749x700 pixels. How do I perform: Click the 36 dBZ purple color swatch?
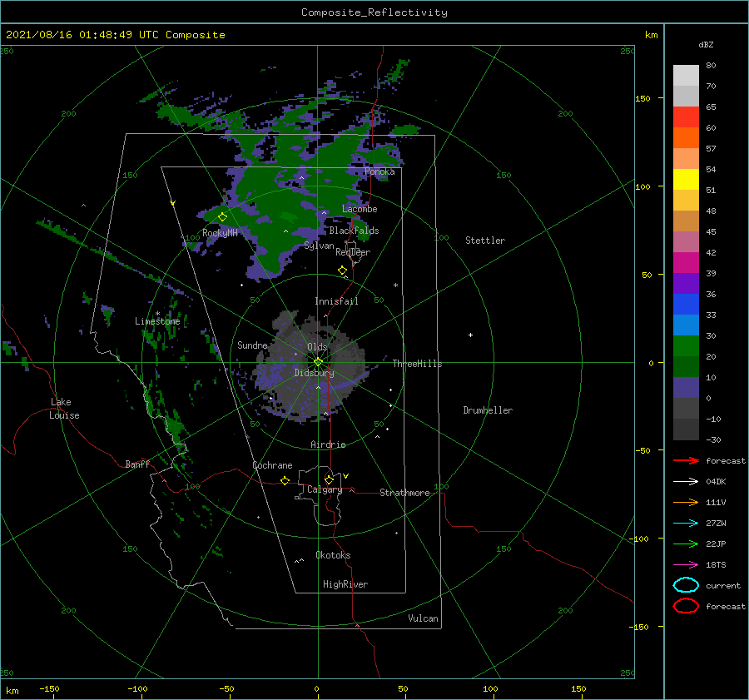[686, 283]
